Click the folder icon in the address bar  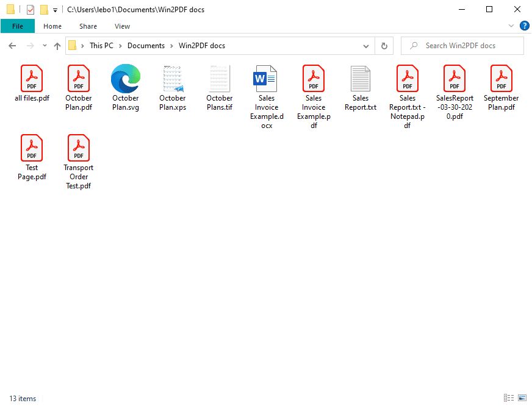72,45
